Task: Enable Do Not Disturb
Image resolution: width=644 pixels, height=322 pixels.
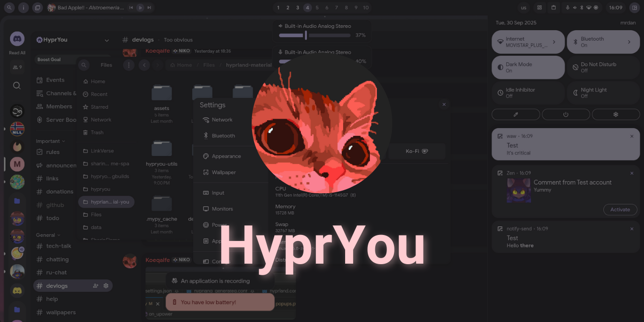Action: pos(603,67)
